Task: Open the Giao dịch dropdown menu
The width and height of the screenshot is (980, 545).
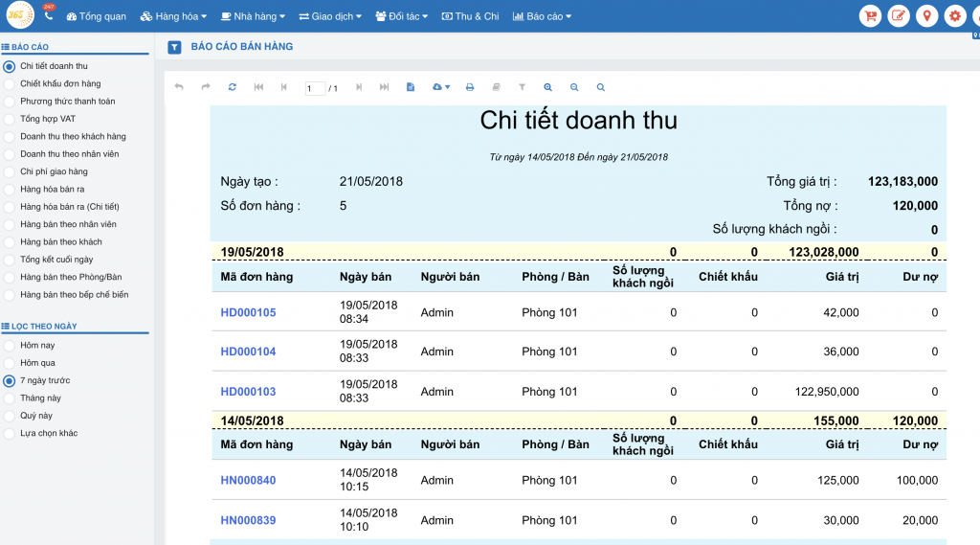Action: click(330, 16)
